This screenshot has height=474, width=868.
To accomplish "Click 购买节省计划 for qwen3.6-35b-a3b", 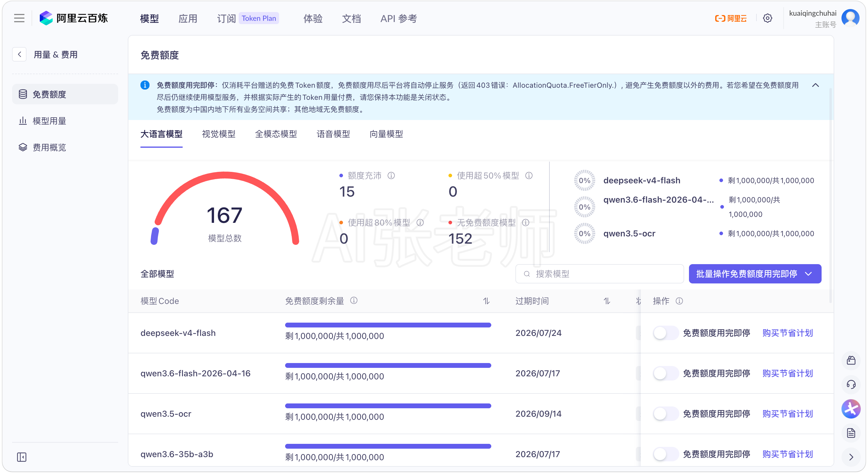I will pyautogui.click(x=787, y=454).
